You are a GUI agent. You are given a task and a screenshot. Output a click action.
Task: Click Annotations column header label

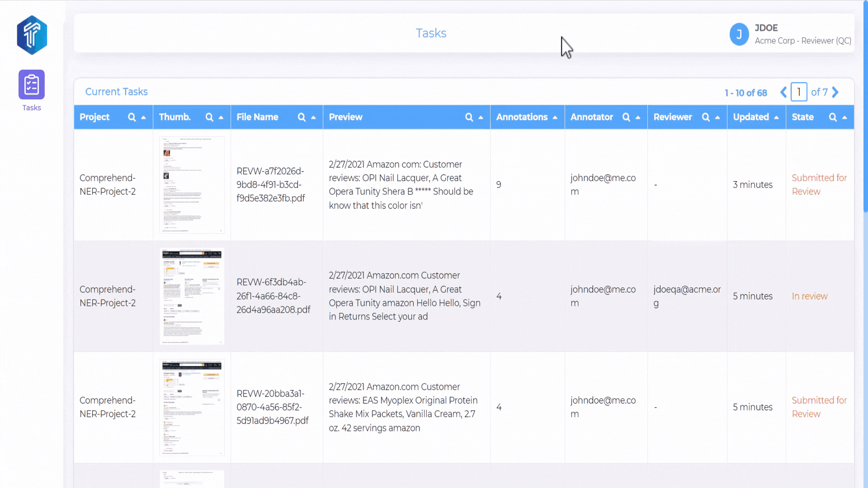[522, 117]
